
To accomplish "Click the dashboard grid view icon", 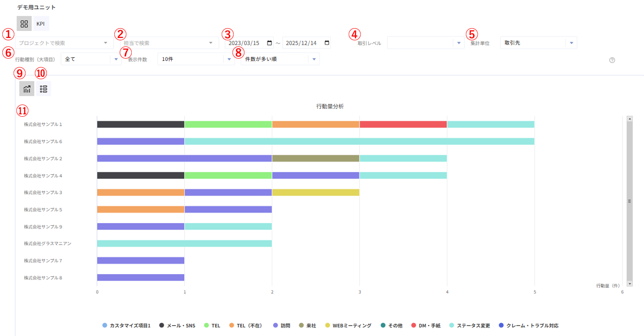I will 24,23.
